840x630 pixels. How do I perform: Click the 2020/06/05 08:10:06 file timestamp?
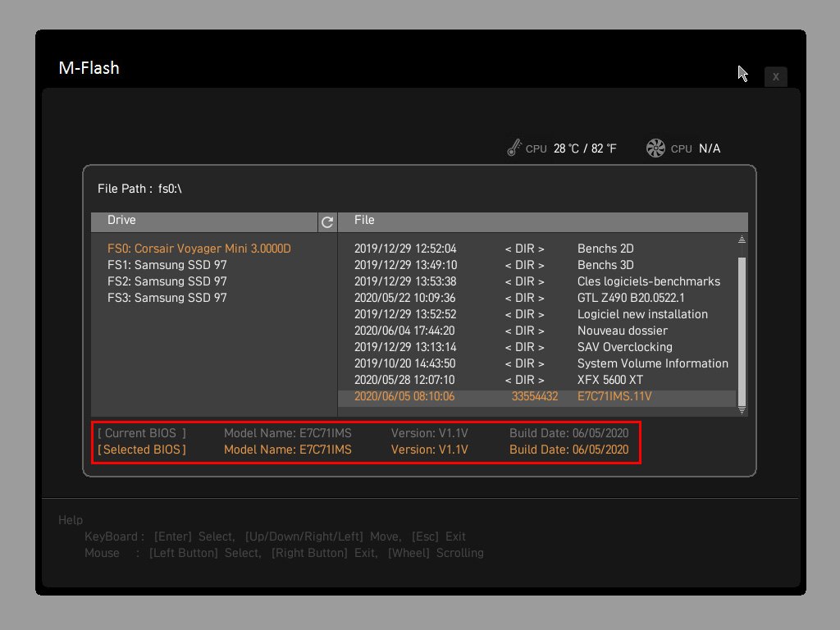coord(404,396)
